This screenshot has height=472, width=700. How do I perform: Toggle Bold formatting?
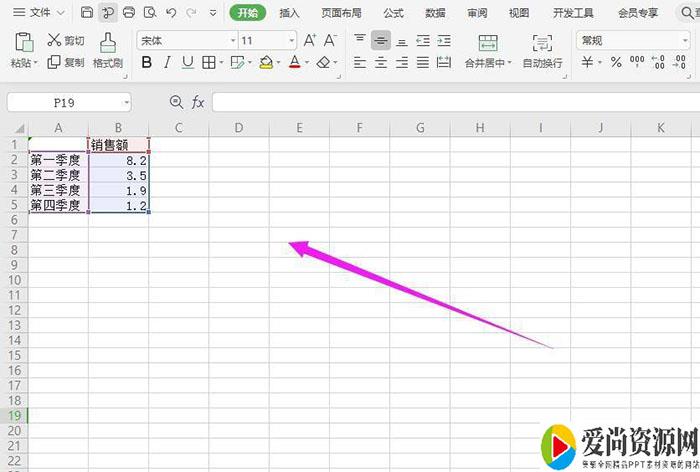click(x=147, y=62)
